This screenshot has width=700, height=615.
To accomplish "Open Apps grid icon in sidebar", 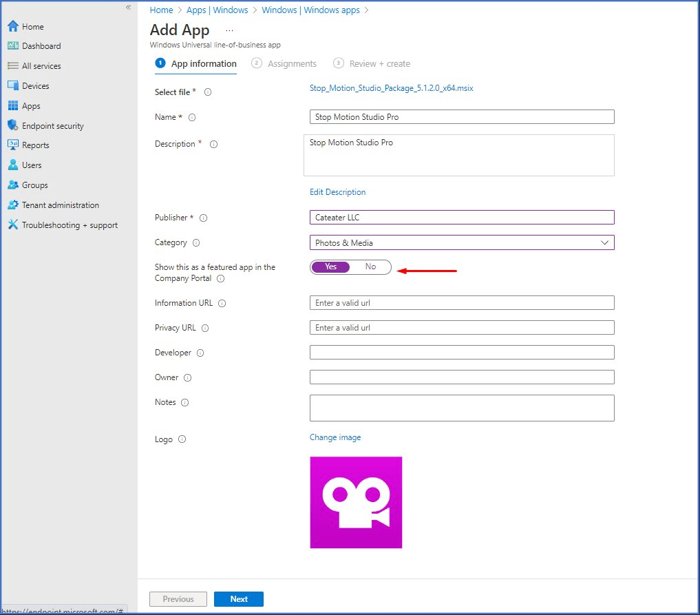I will (13, 106).
